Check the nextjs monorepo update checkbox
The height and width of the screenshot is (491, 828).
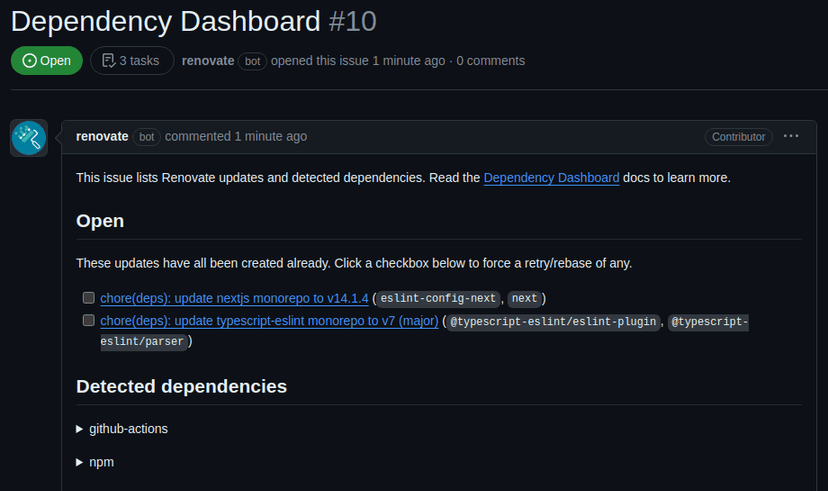point(89,298)
